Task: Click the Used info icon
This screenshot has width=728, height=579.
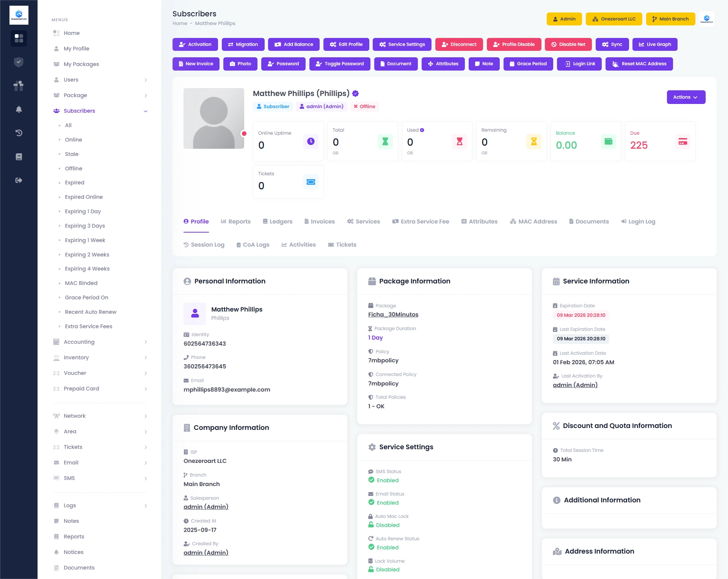Action: point(422,130)
